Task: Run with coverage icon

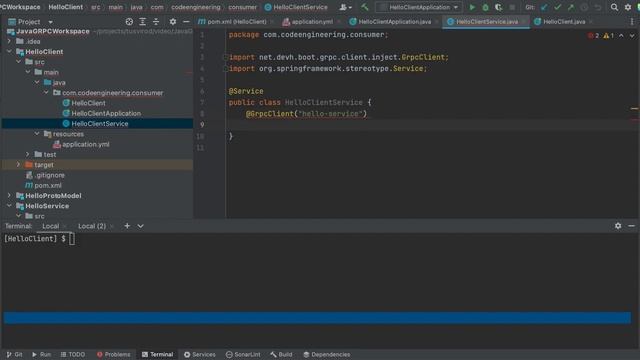Action: click(x=498, y=7)
